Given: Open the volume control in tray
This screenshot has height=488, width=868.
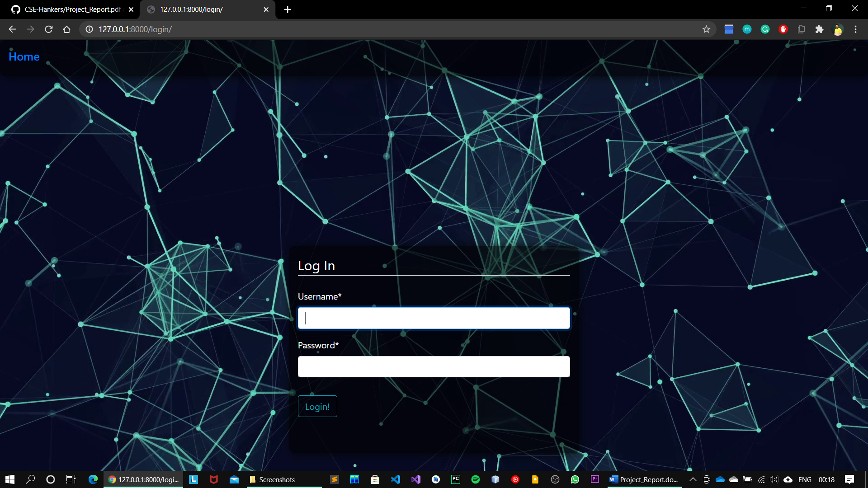Looking at the screenshot, I should pyautogui.click(x=774, y=479).
